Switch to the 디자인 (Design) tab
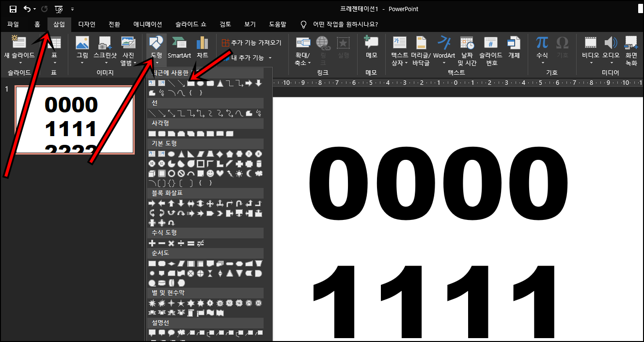Viewport: 644px width, 342px height. [87, 24]
